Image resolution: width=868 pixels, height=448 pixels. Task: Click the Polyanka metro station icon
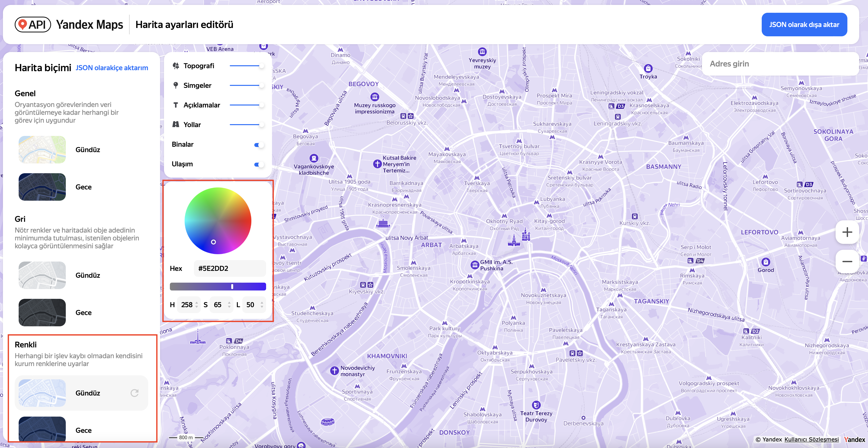[x=513, y=317]
